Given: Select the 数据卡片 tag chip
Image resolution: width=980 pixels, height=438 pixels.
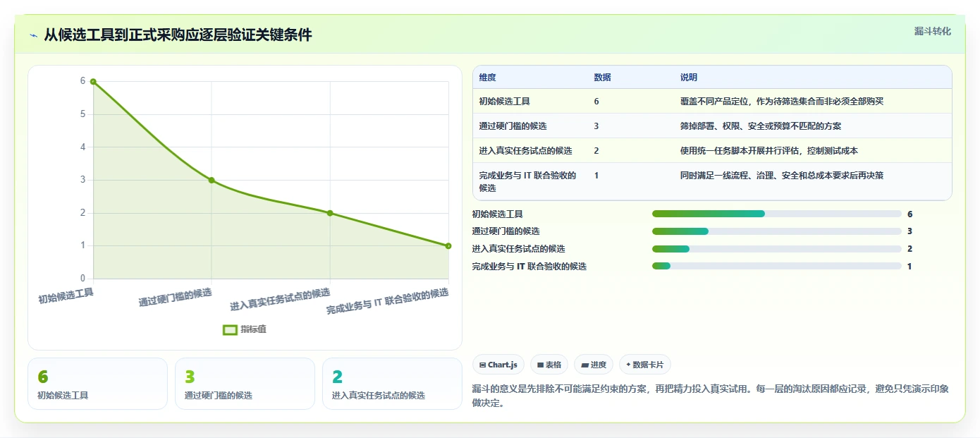Looking at the screenshot, I should [x=645, y=365].
